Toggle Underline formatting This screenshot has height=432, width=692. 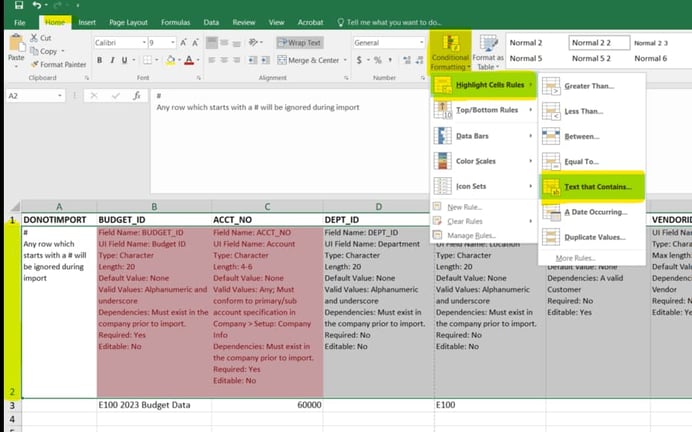click(x=123, y=60)
